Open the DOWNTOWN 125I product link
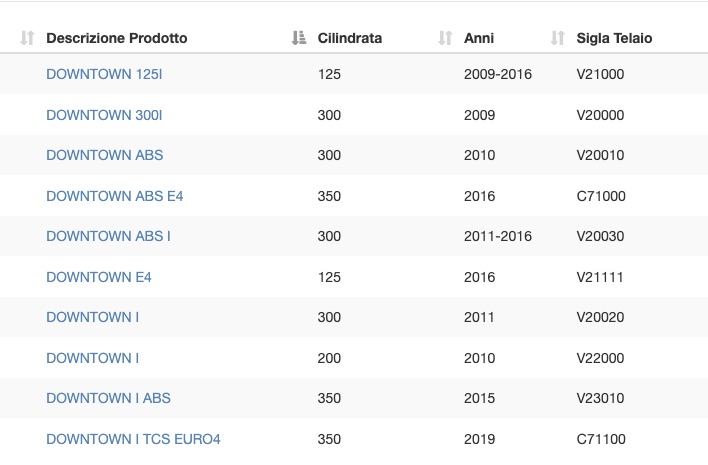 [104, 74]
